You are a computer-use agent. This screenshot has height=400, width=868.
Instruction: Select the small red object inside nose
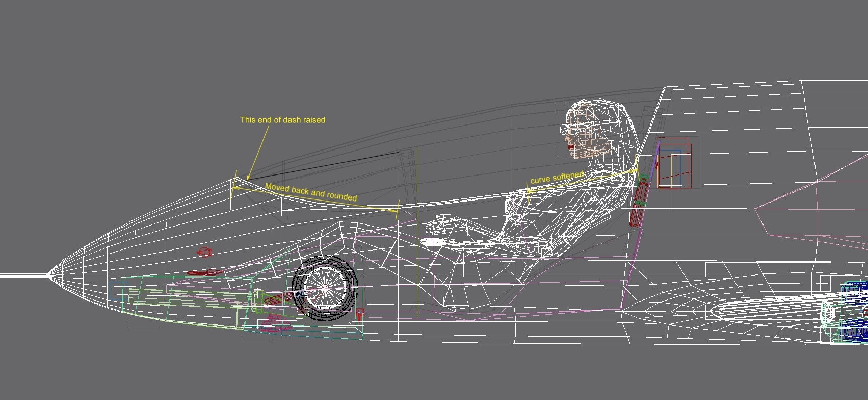point(205,252)
